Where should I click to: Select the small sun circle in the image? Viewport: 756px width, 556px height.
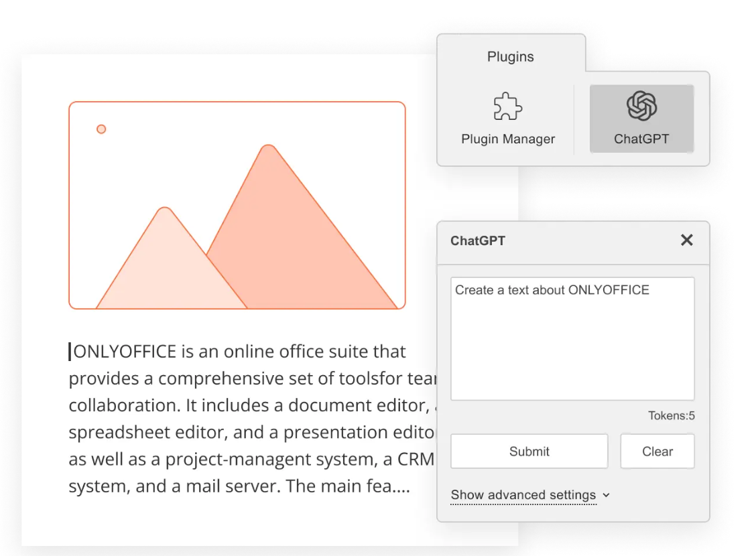(101, 129)
